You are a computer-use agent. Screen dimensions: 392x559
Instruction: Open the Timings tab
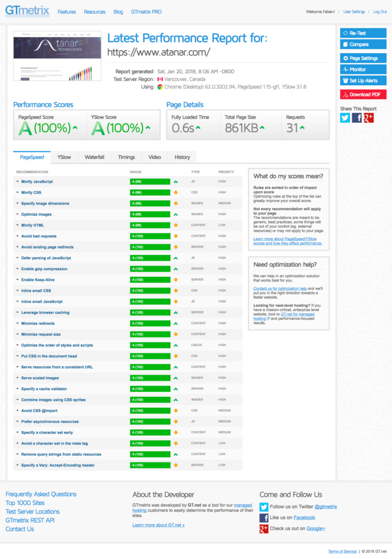[127, 157]
